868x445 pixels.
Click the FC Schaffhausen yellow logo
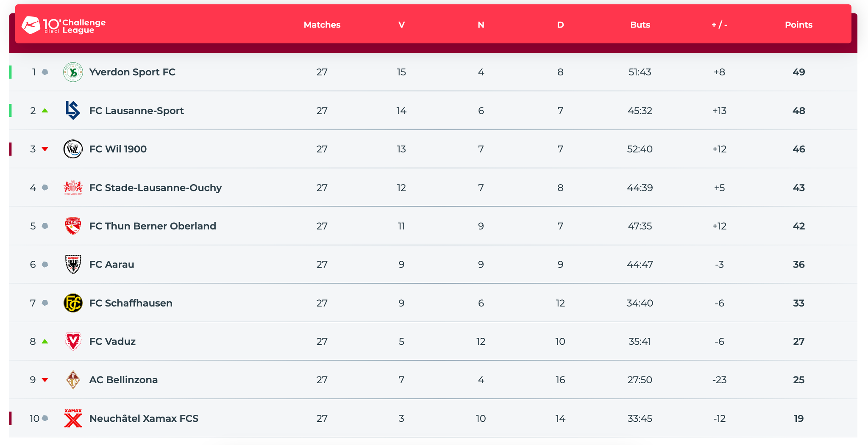coord(73,303)
